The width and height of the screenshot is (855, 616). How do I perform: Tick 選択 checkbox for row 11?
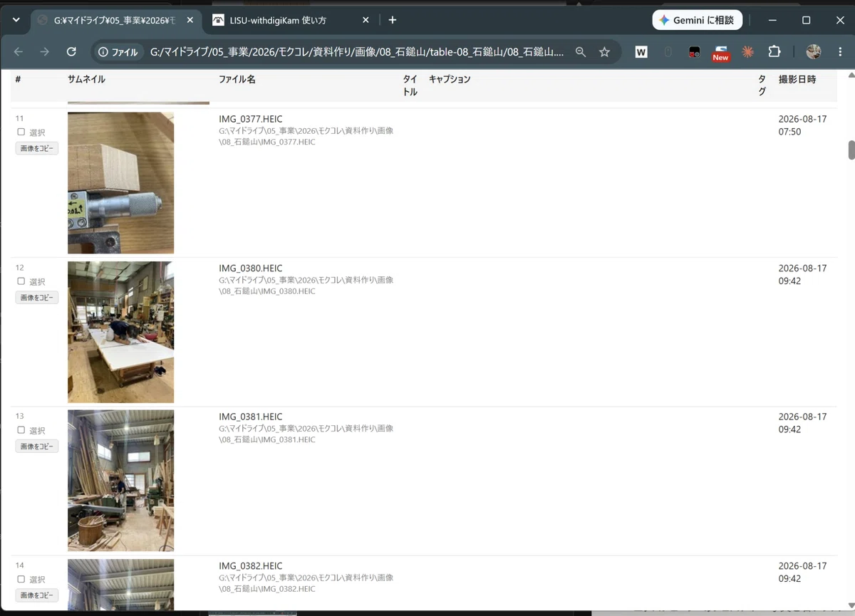(x=21, y=132)
